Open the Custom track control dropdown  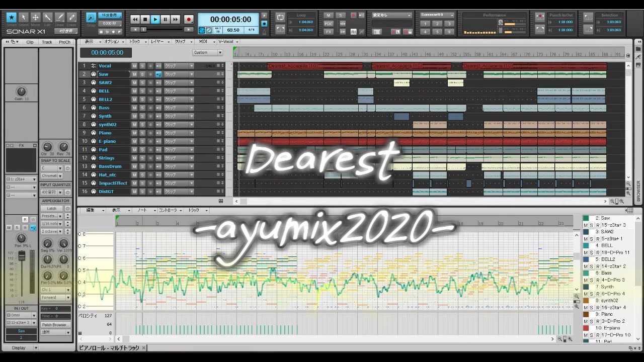(208, 52)
